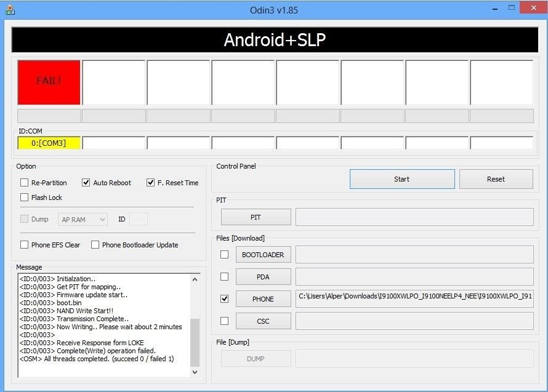Check the box next to CSC
The image size is (548, 392).
[x=224, y=321]
